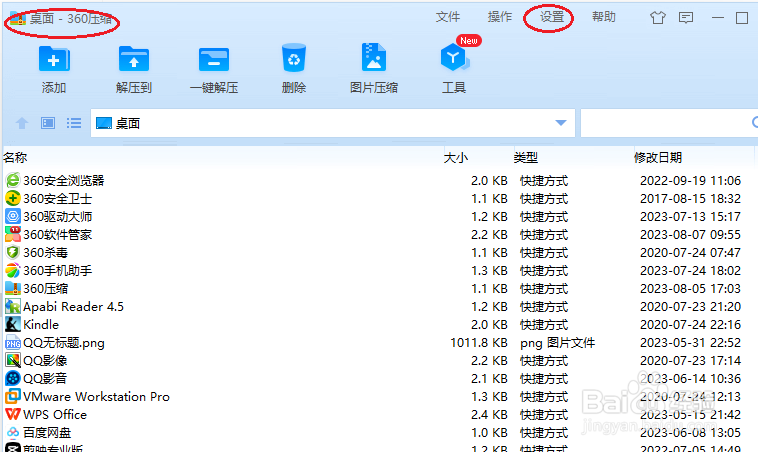
Task: Select the QQ无标题.png file icon
Action: tap(13, 342)
